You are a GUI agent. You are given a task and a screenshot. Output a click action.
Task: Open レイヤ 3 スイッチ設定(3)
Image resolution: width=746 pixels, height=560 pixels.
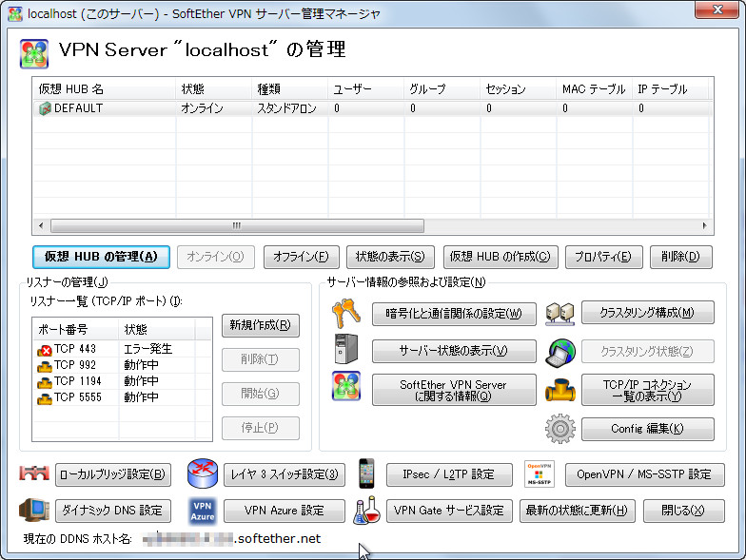(x=285, y=475)
